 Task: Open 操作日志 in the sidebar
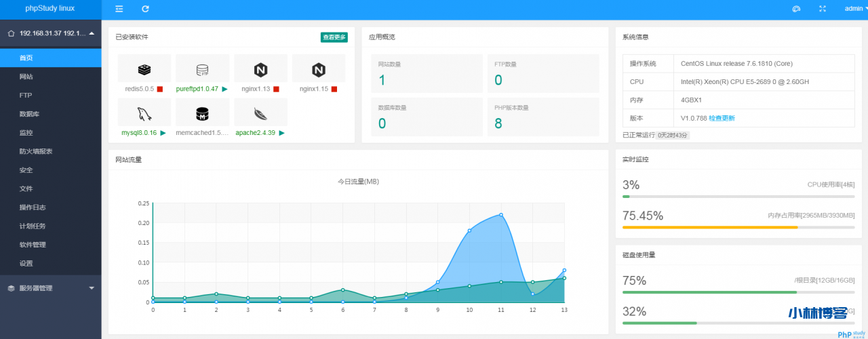(51, 207)
